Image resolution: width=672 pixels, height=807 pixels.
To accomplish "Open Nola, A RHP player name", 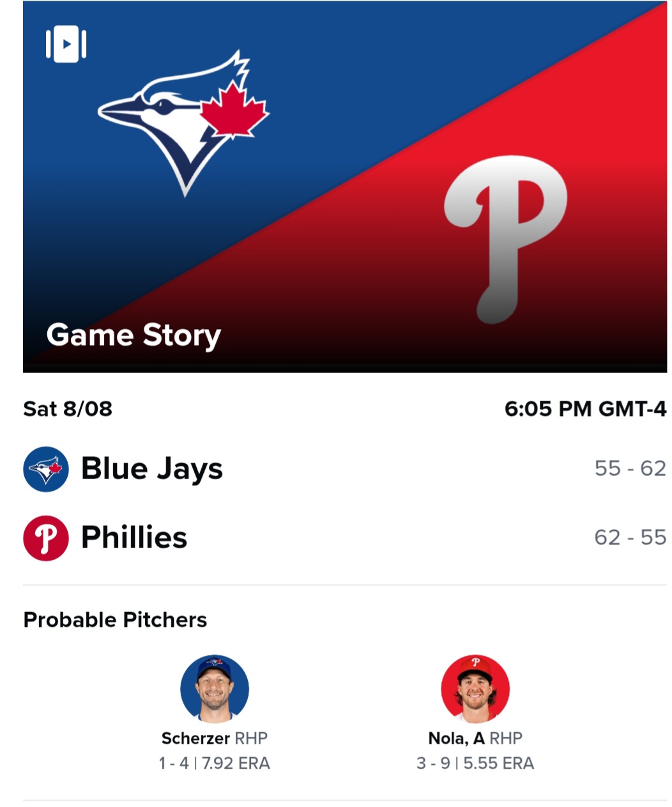I will 475,739.
